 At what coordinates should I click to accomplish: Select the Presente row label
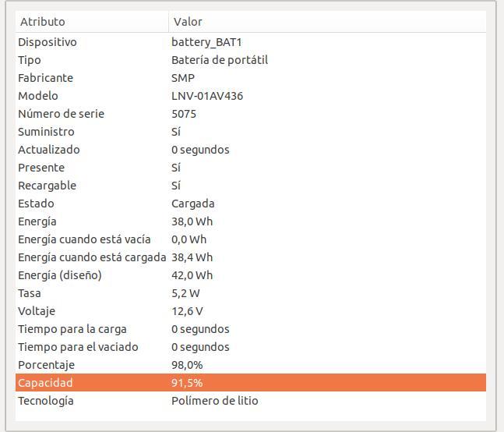tap(41, 168)
